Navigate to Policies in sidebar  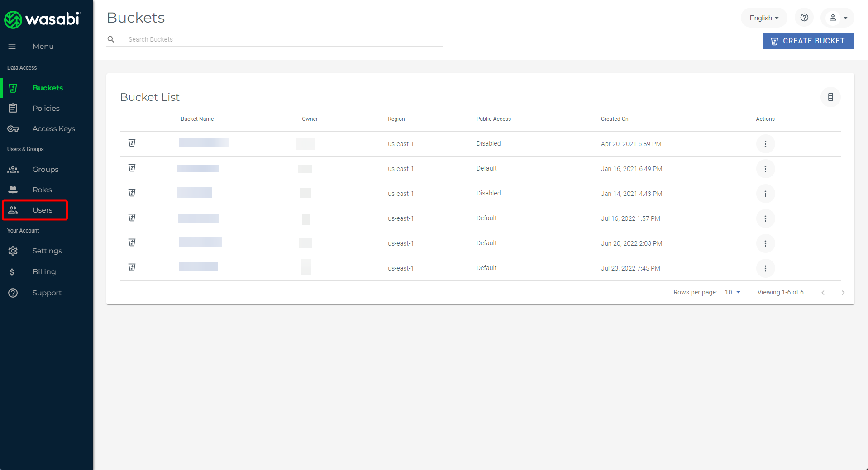click(46, 109)
